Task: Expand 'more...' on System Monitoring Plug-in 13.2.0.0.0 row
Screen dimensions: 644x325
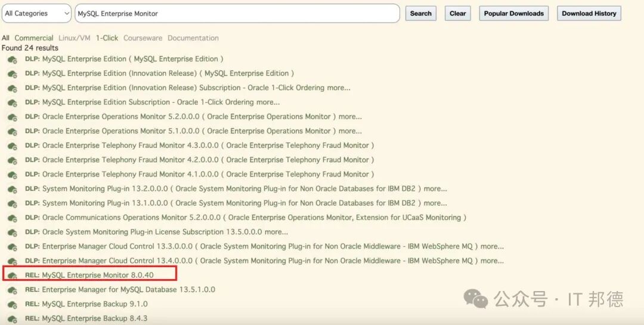Action: pyautogui.click(x=435, y=188)
